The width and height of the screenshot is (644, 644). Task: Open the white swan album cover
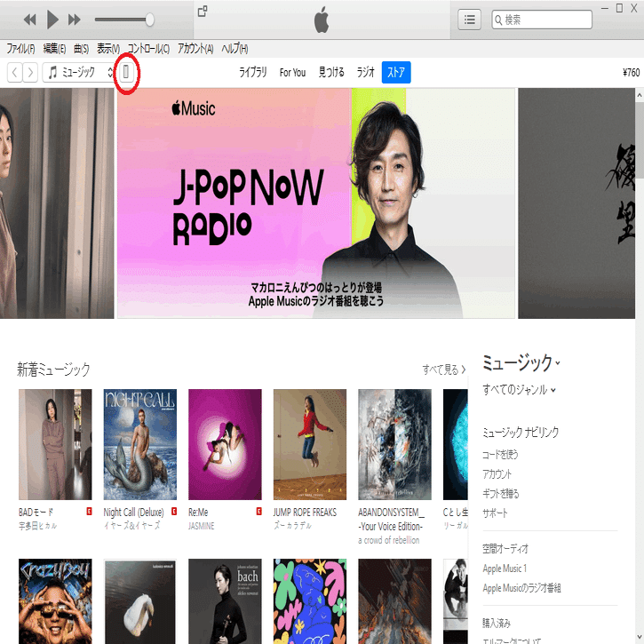tap(140, 601)
